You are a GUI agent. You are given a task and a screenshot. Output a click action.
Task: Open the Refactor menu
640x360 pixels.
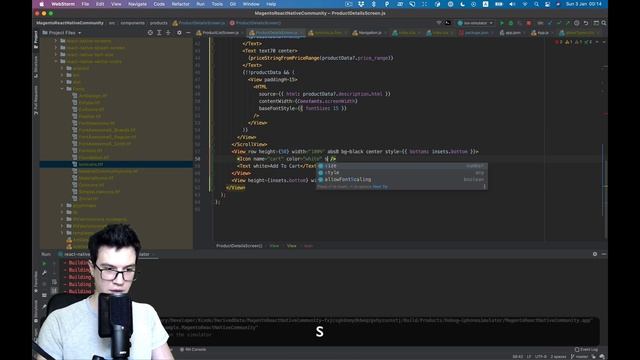click(x=180, y=4)
